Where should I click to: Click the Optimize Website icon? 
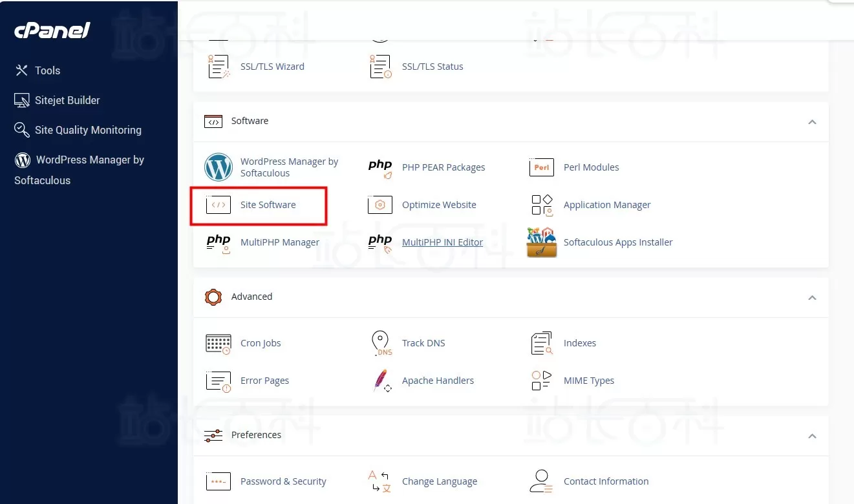click(380, 205)
